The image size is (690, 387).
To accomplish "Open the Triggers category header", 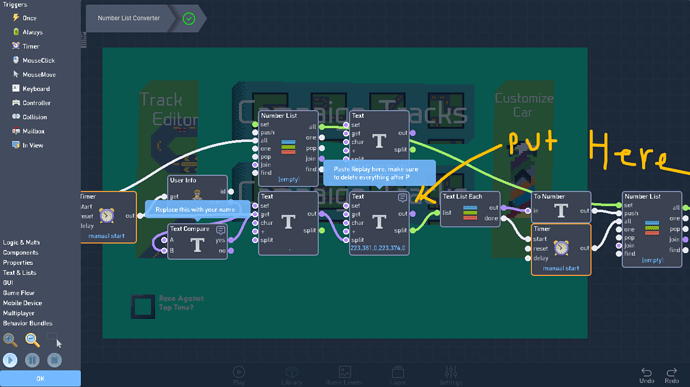I will point(15,4).
